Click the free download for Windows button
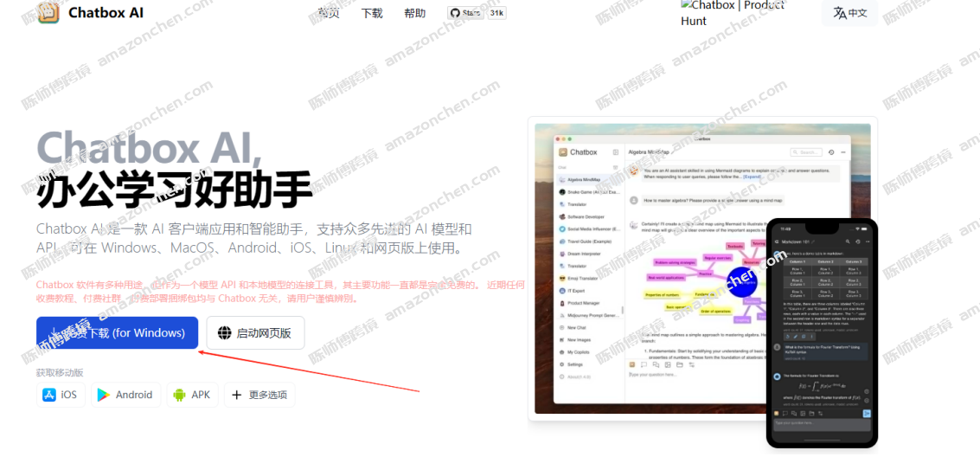The image size is (980, 457). tap(117, 332)
